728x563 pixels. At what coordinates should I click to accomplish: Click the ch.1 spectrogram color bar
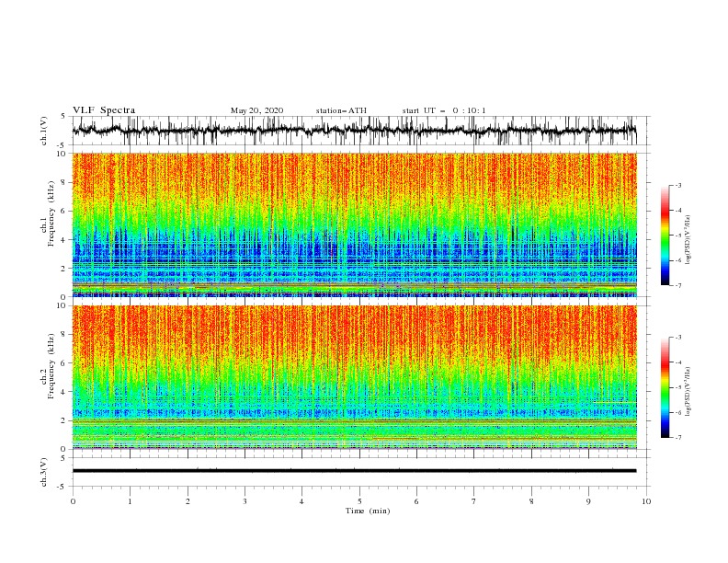pyautogui.click(x=665, y=236)
